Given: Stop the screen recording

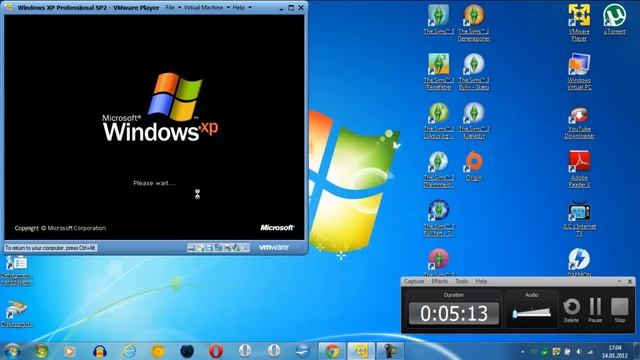Looking at the screenshot, I should (x=620, y=310).
